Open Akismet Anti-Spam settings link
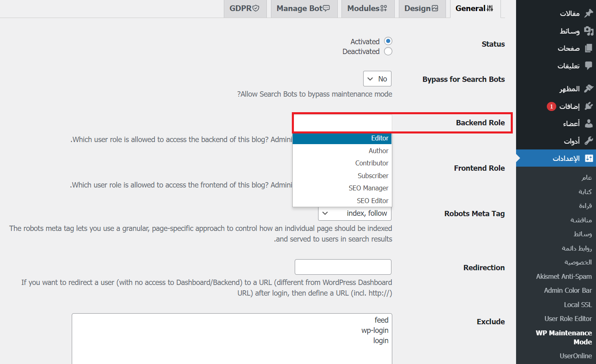The image size is (596, 364). pyautogui.click(x=564, y=276)
